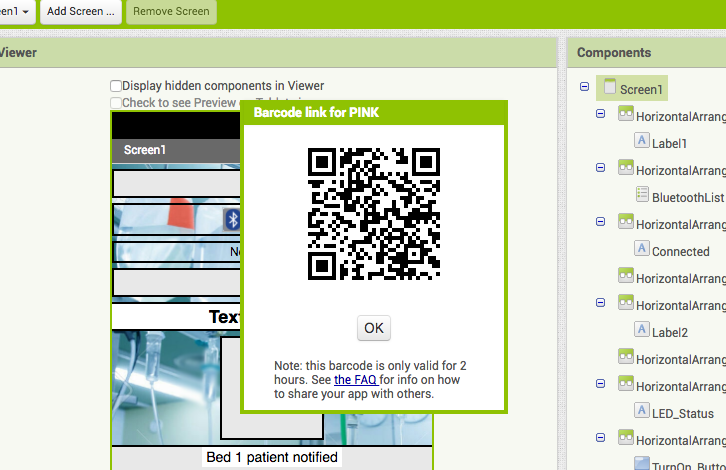The width and height of the screenshot is (726, 470).
Task: Click HorizontalArrangement icon directly above Label1
Action: coord(626,114)
